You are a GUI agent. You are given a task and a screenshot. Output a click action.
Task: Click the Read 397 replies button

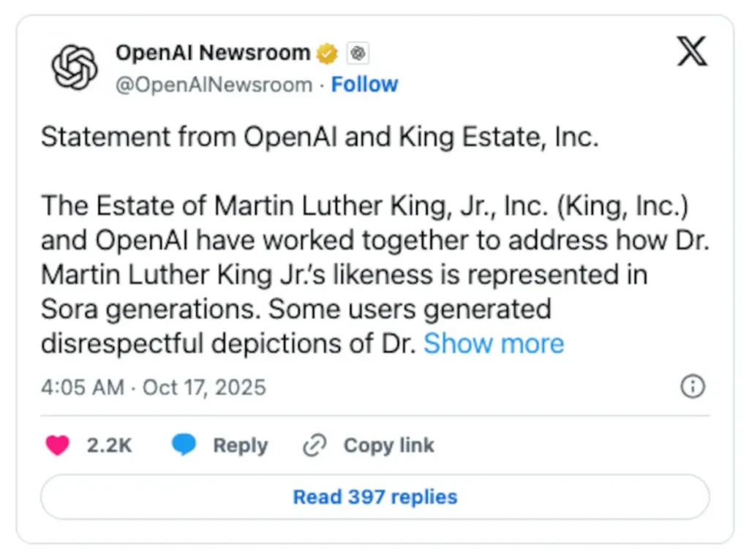click(374, 497)
